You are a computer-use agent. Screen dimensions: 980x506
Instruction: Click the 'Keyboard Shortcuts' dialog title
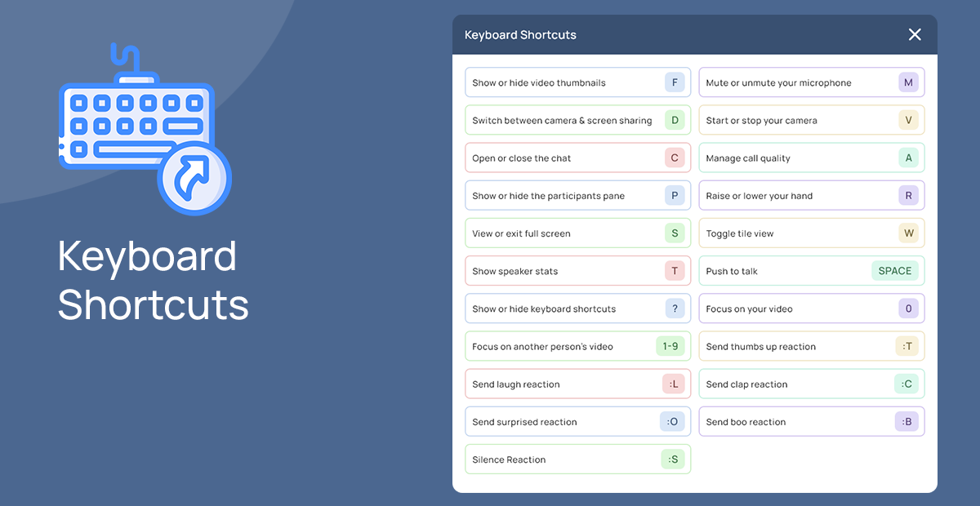pos(520,35)
